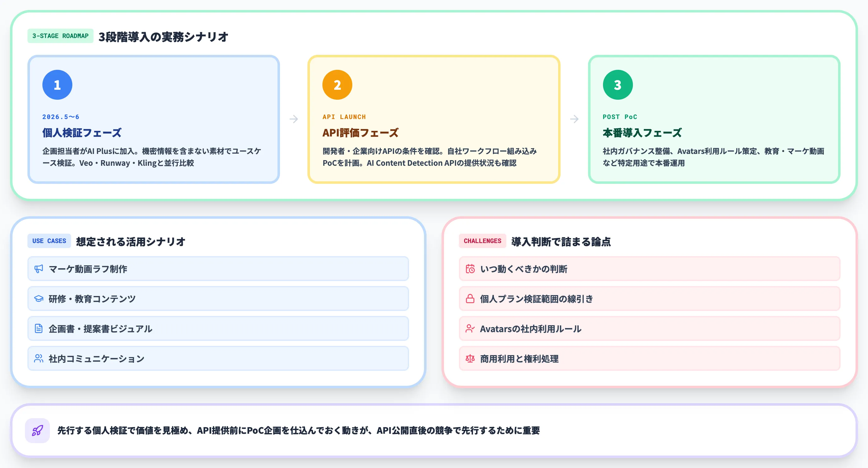Viewport: 868px width, 468px height.
Task: Click the graduation cap icon beside 研修・教育コンテンツ
Action: 39,298
